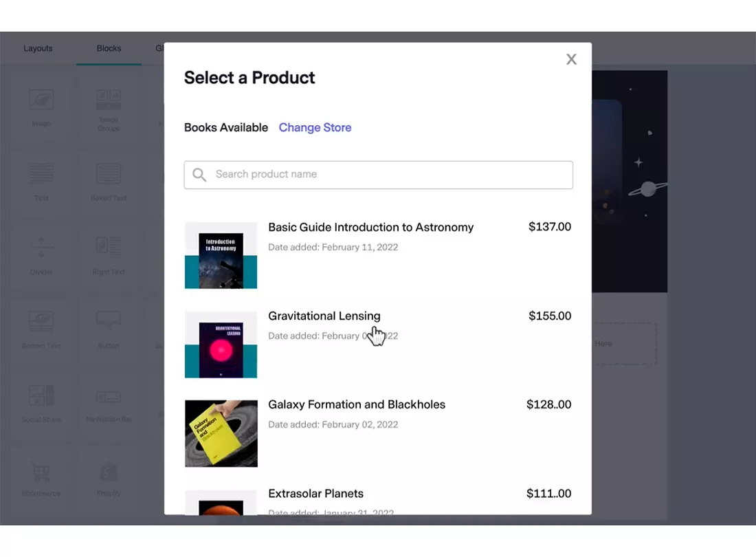Viewport: 756px width, 557px height.
Task: Focus the Search product name field
Action: (379, 175)
